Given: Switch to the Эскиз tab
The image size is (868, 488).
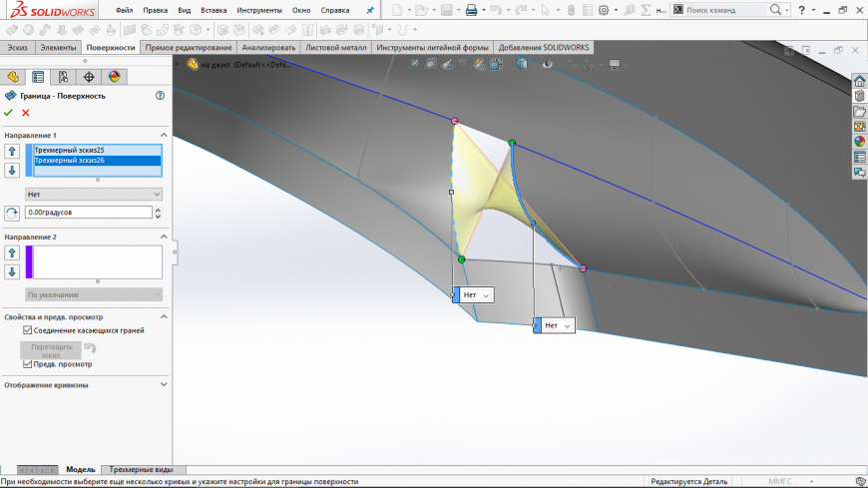Looking at the screenshot, I should 17,48.
